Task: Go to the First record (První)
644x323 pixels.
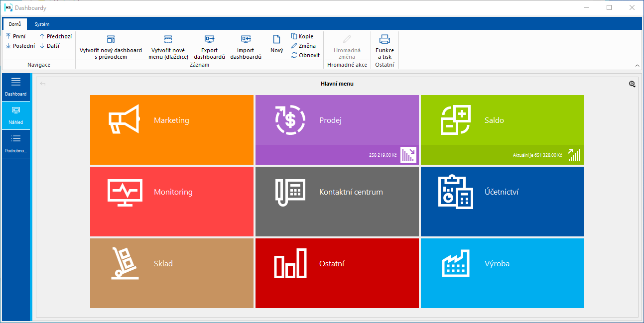Action: click(15, 36)
